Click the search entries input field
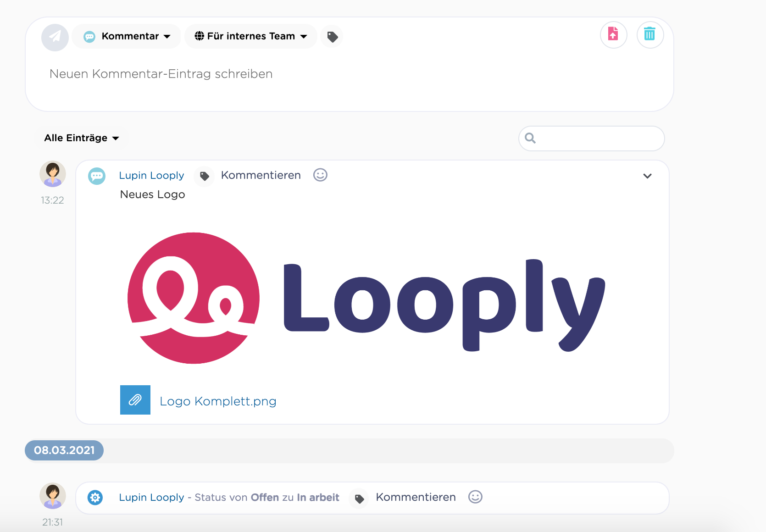The width and height of the screenshot is (766, 532). point(592,139)
